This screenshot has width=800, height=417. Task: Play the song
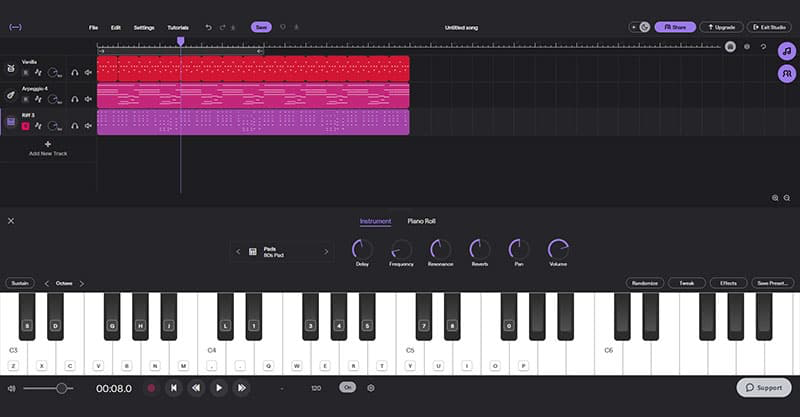coord(219,388)
